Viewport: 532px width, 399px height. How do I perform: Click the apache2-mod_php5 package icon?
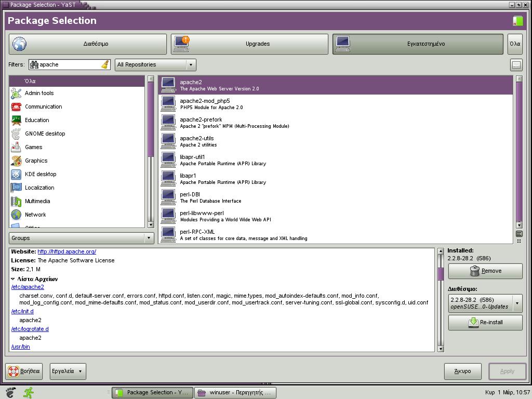(x=168, y=103)
